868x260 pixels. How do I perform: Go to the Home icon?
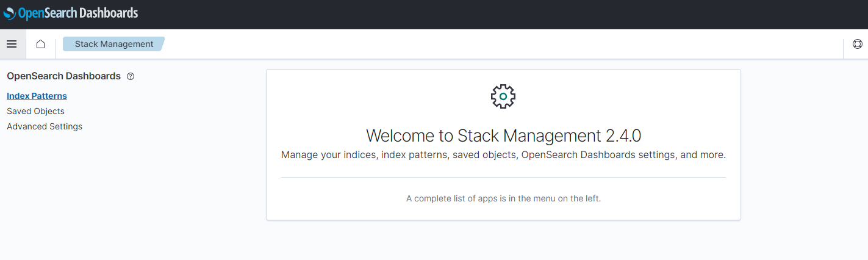coord(40,44)
